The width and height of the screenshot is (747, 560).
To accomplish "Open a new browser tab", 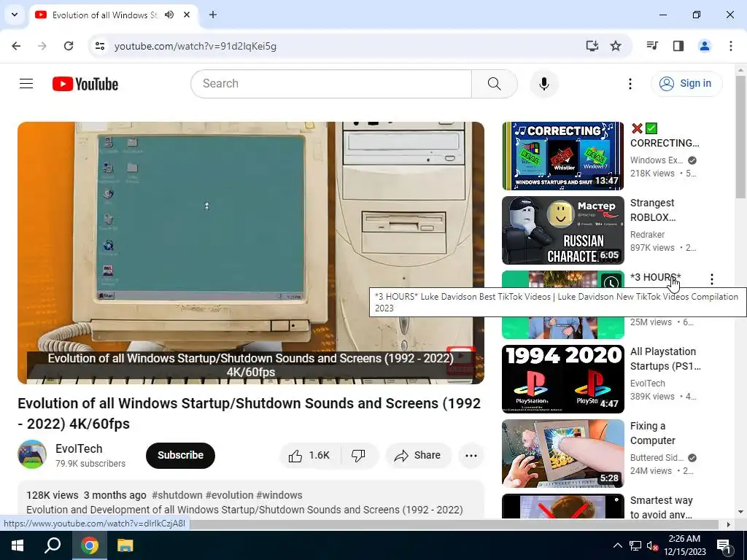I will pyautogui.click(x=213, y=15).
